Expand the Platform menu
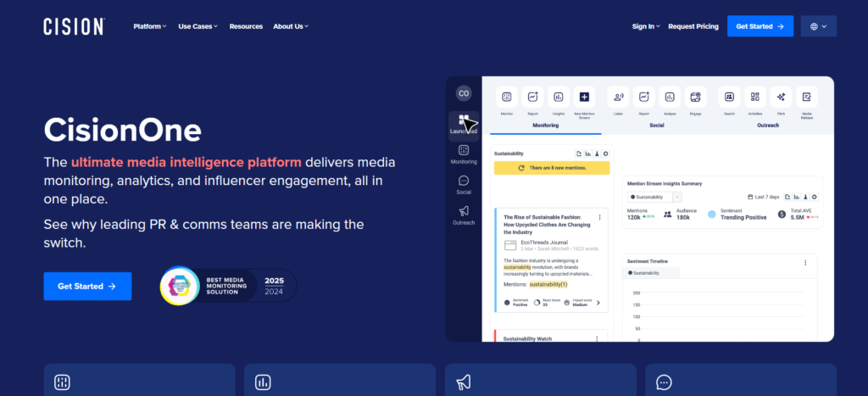 point(150,26)
